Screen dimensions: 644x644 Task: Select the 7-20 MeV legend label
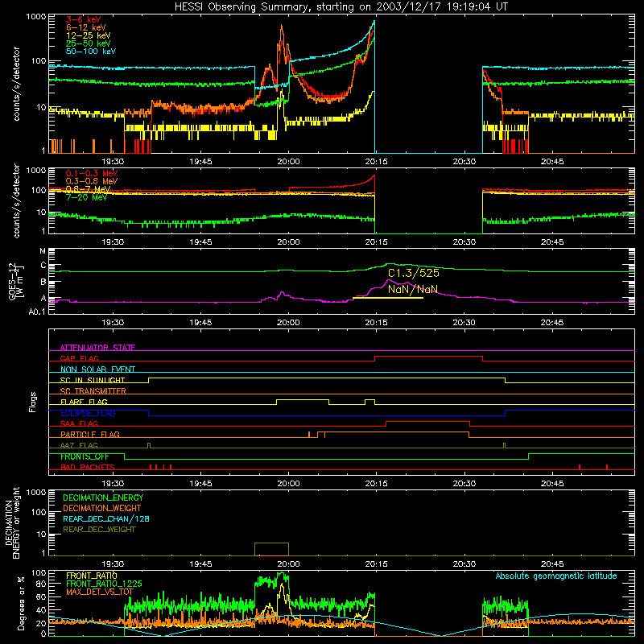[87, 197]
